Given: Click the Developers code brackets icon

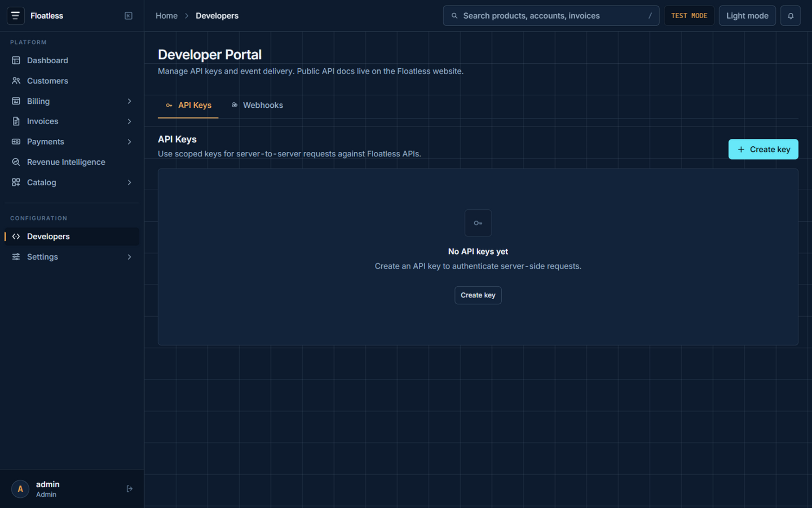Looking at the screenshot, I should [16, 237].
